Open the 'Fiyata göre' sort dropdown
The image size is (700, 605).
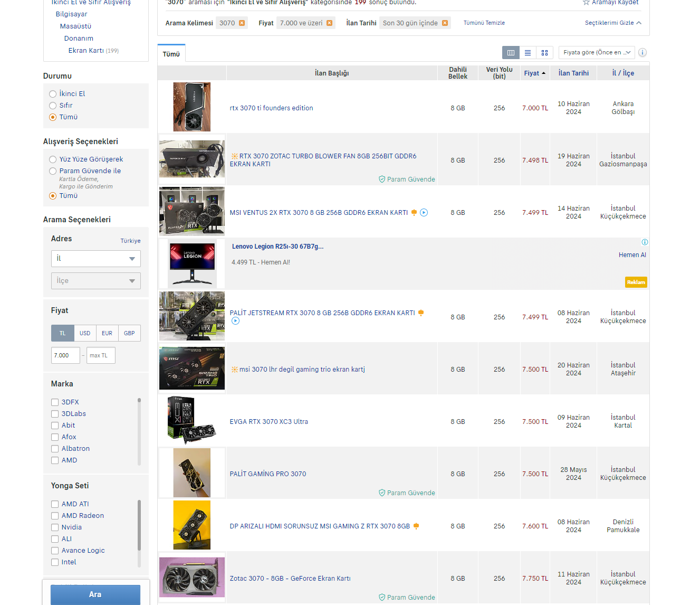pos(597,52)
